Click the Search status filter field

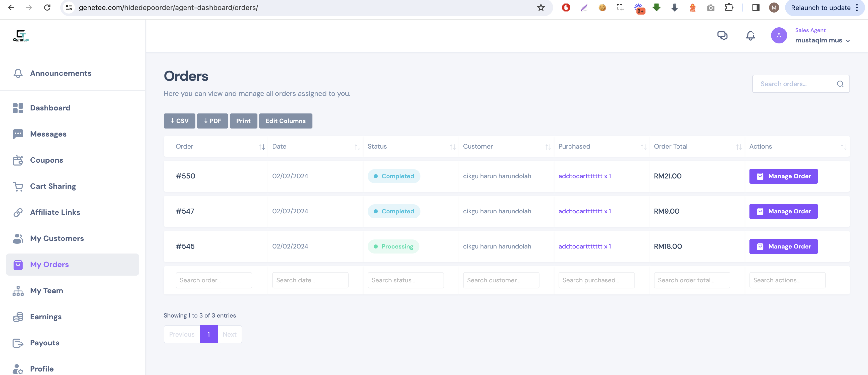pyautogui.click(x=405, y=280)
